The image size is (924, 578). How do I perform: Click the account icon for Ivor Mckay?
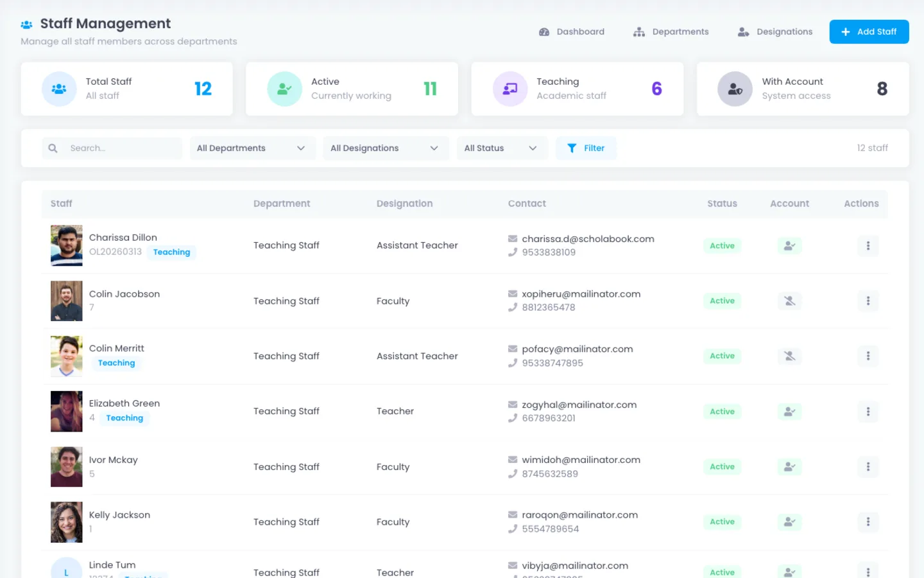click(789, 467)
